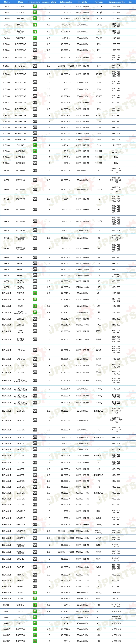136x644 pixels.
Task: Click engine code HR12DDT in the PULSAR row
Action: (x=116, y=145)
